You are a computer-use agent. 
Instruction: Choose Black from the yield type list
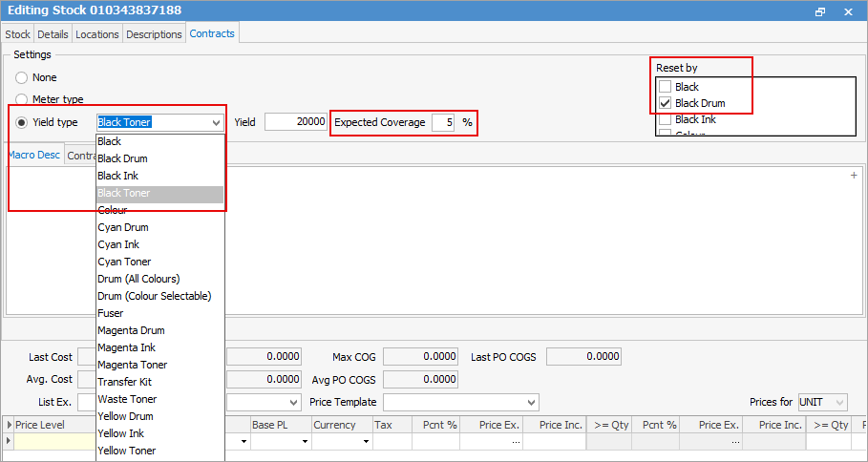[x=160, y=141]
